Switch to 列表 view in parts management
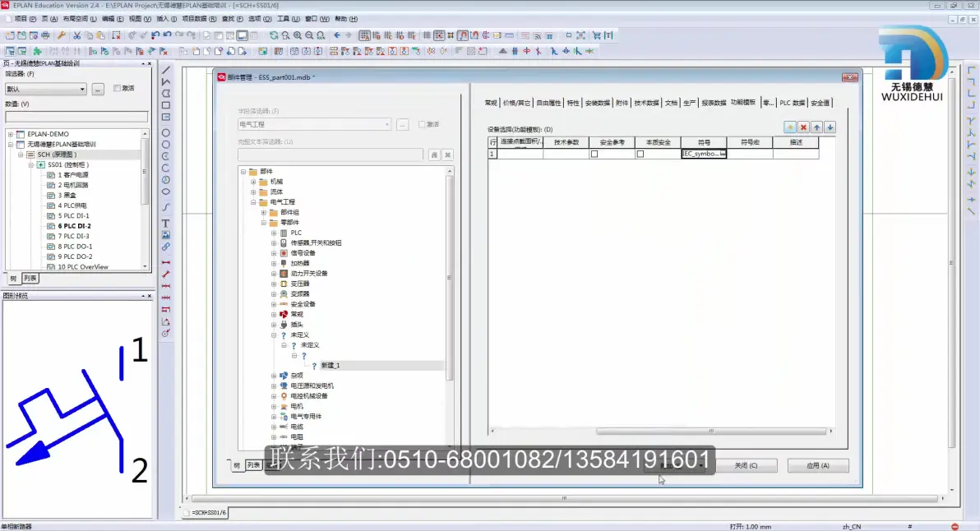This screenshot has height=531, width=980. pyautogui.click(x=253, y=465)
